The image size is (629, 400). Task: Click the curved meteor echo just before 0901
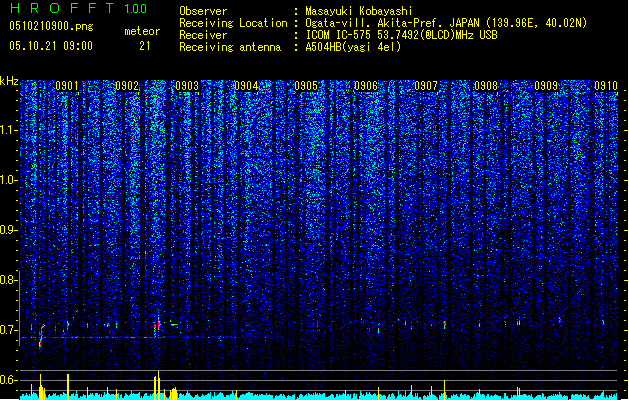pos(41,335)
